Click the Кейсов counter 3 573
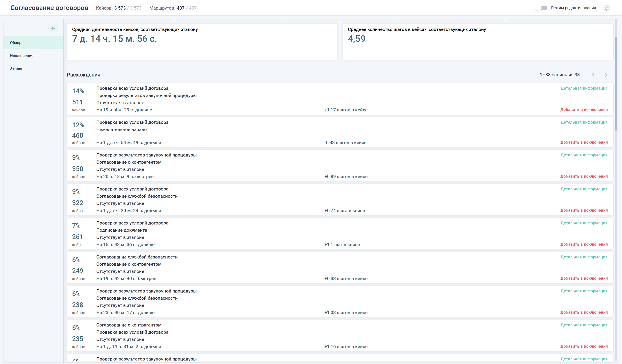 [119, 8]
